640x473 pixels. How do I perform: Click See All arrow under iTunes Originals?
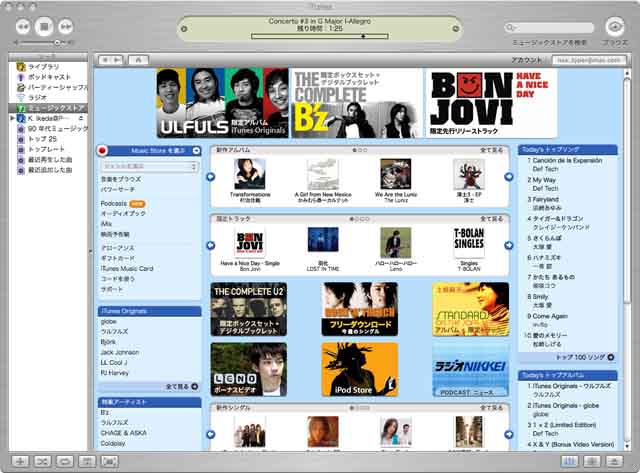[x=194, y=386]
